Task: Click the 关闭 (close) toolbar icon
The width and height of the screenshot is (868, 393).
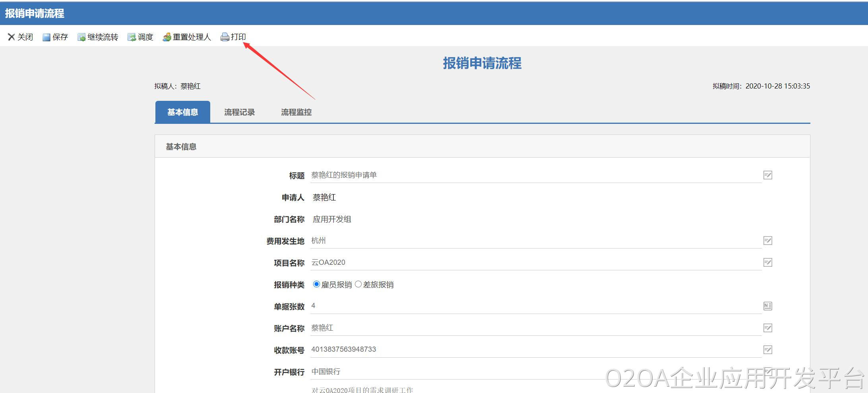Action: (x=12, y=37)
